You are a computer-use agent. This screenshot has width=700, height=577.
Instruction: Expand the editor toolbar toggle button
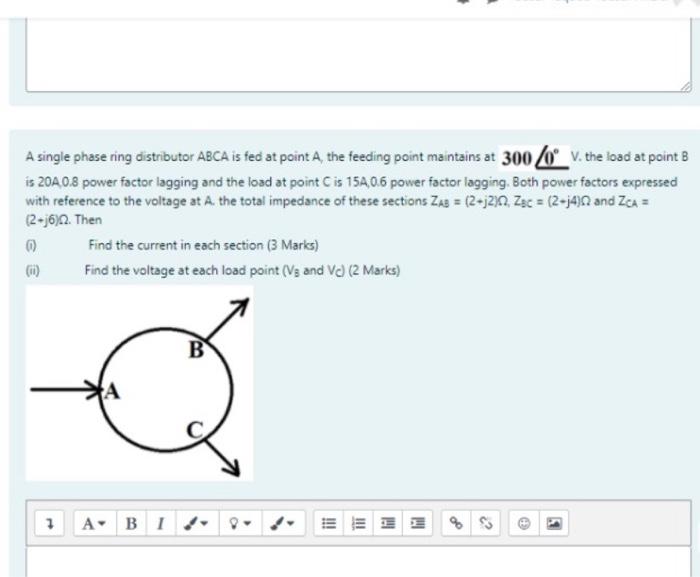click(50, 523)
